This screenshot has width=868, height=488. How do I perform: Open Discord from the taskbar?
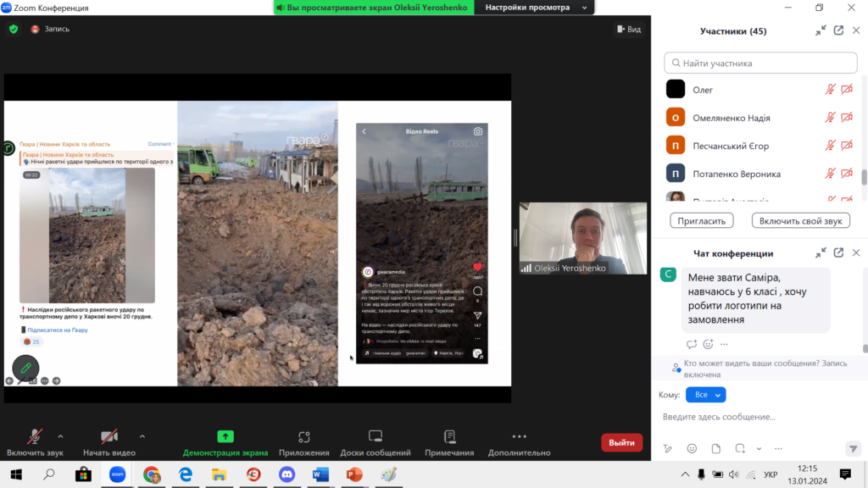287,474
